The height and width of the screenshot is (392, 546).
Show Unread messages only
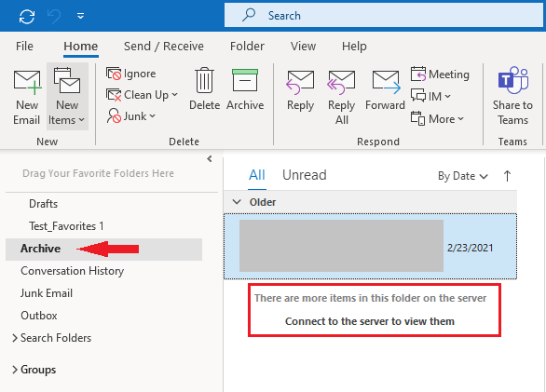tap(305, 175)
